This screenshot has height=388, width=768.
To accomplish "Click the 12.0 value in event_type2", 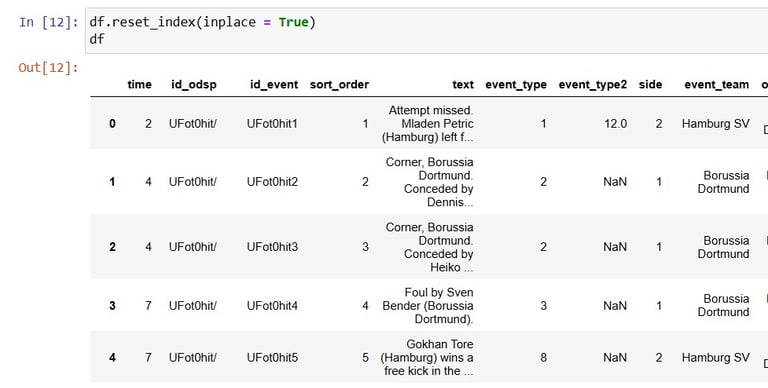I will click(x=615, y=123).
